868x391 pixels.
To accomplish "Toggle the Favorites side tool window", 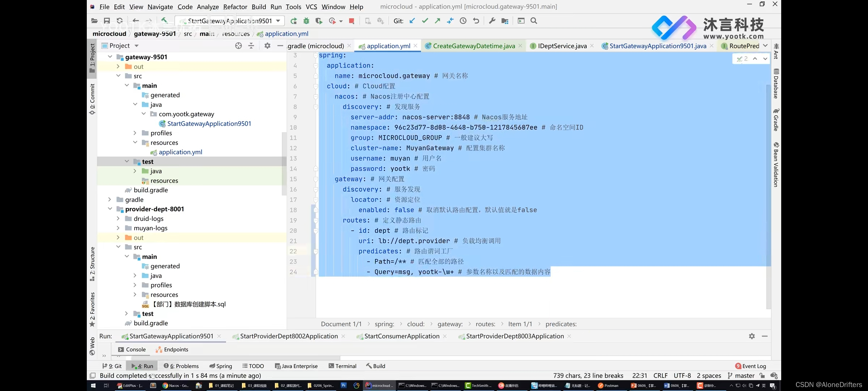I will point(92,310).
